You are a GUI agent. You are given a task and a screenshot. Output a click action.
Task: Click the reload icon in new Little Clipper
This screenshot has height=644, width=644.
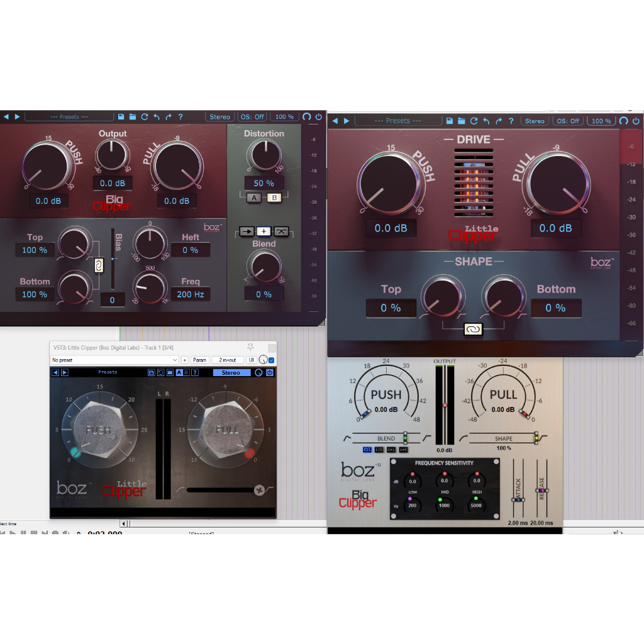pyautogui.click(x=474, y=121)
